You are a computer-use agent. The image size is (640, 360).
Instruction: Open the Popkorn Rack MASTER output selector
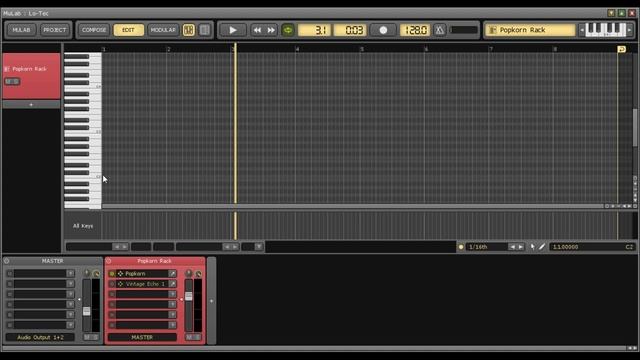pos(142,338)
